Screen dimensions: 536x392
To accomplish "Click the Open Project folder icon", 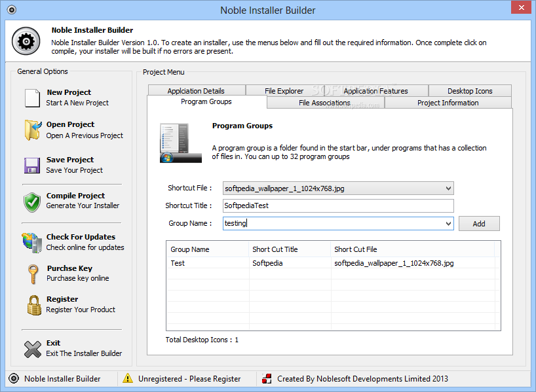I will click(33, 130).
